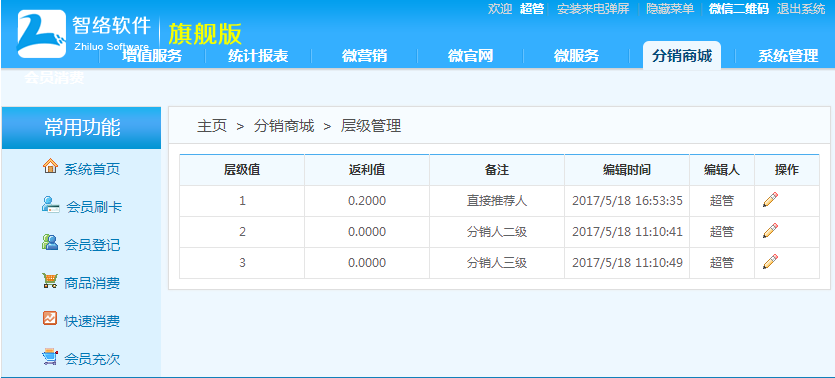Image resolution: width=835 pixels, height=378 pixels.
Task: Click the 分销人三级 remark cell
Action: (x=497, y=263)
